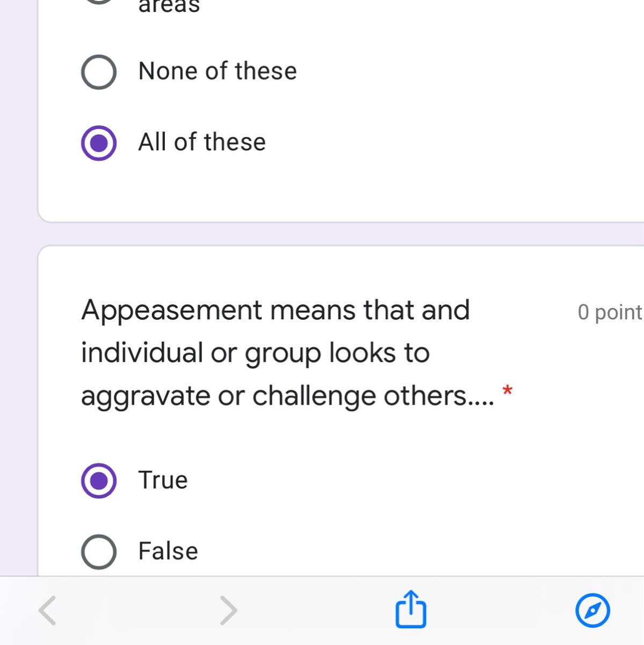The width and height of the screenshot is (644, 645).
Task: Click the partially visible "areas" option text
Action: [169, 6]
